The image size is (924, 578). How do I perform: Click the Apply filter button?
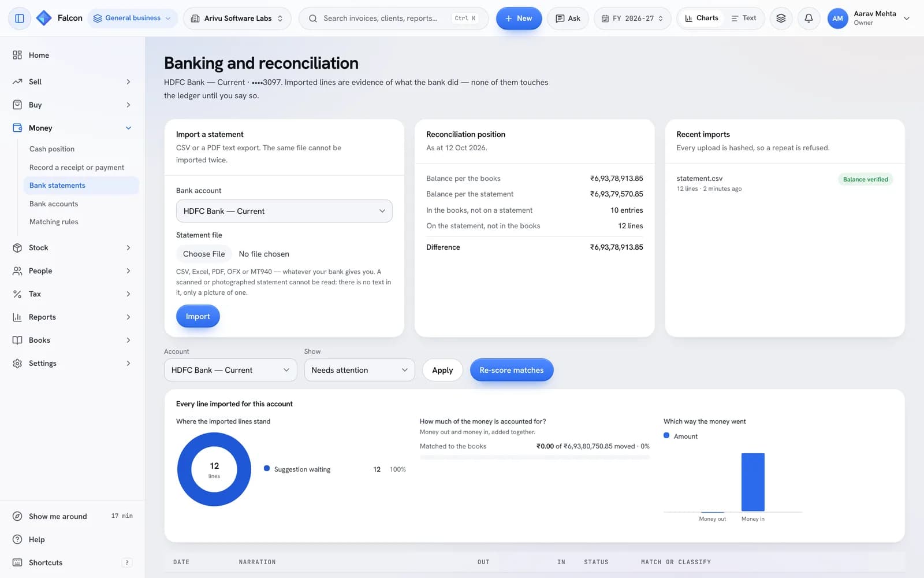tap(442, 370)
